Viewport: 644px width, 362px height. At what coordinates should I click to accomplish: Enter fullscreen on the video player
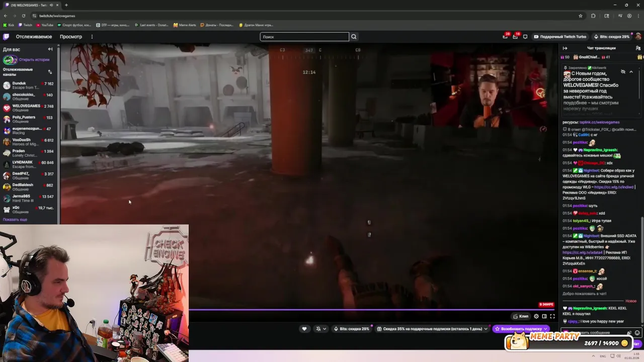point(552,316)
